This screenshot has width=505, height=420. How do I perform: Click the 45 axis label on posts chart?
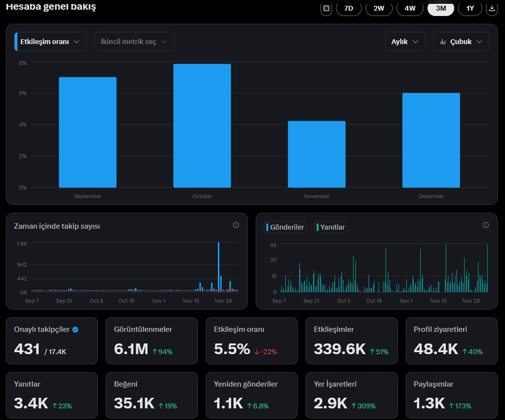[273, 245]
